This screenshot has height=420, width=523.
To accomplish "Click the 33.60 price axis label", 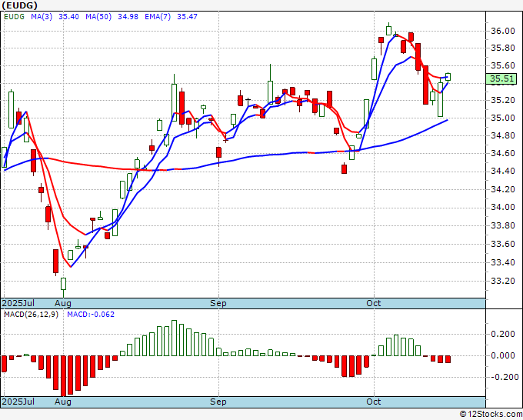I will 503,244.
